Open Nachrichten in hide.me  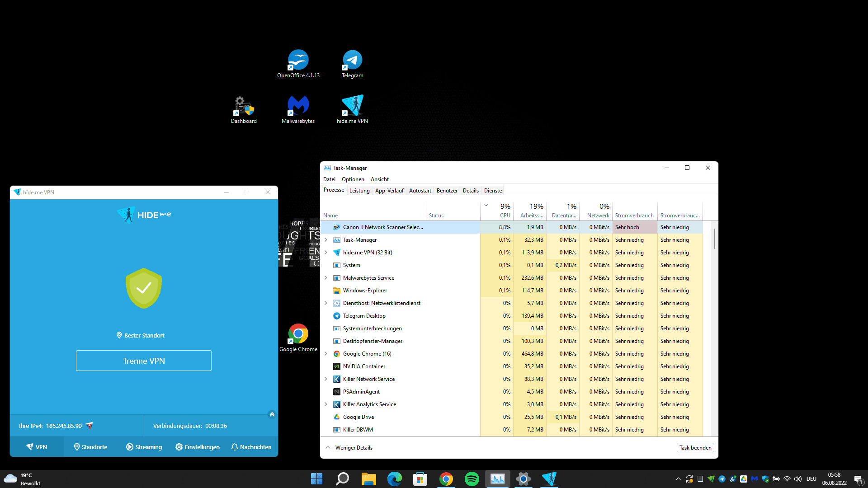pyautogui.click(x=251, y=447)
